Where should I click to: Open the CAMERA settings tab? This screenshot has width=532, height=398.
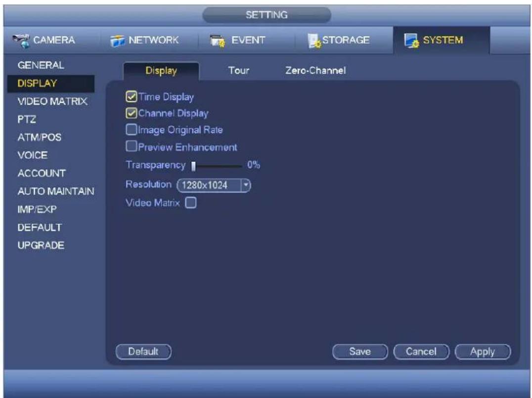pos(54,40)
